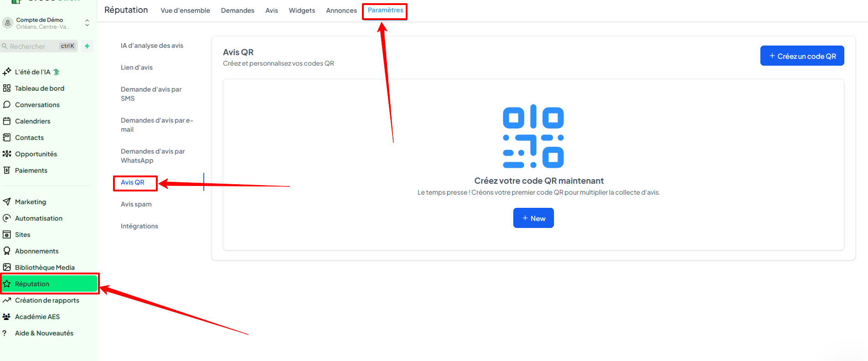Click the Aide & Nouveautés question mark icon
The width and height of the screenshot is (868, 361).
click(x=5, y=333)
